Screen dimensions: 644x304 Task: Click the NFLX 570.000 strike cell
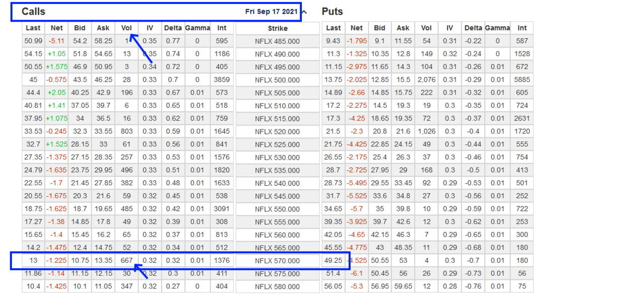click(x=278, y=261)
